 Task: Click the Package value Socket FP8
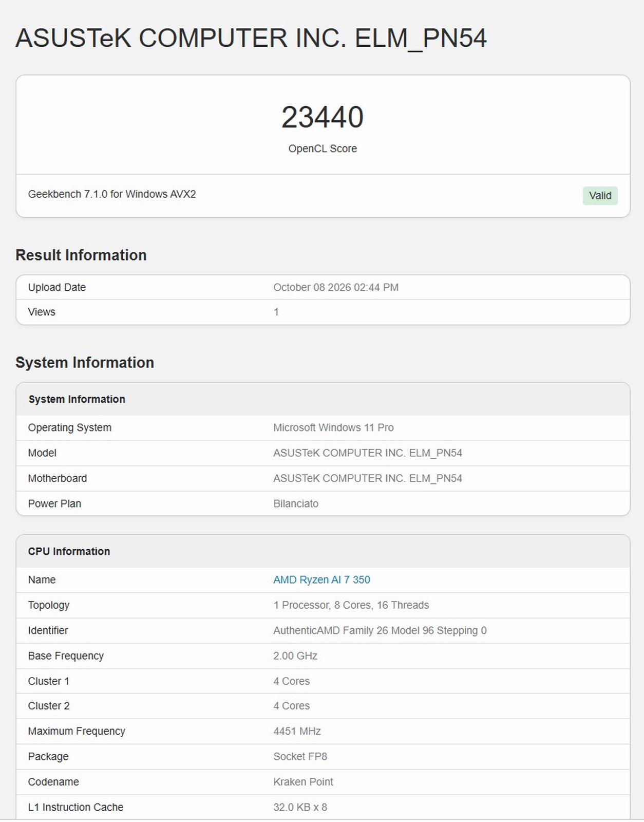(300, 756)
